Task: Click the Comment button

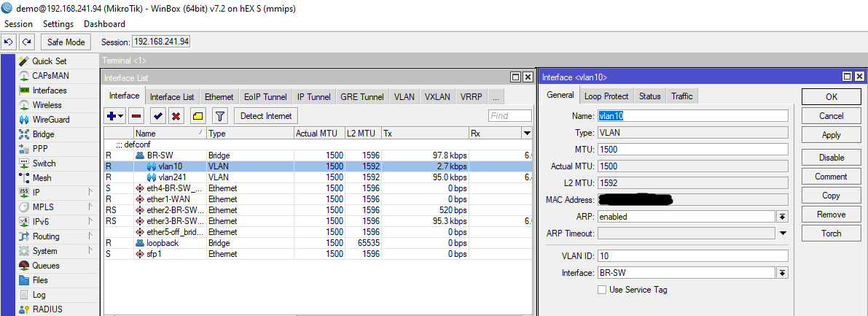Action: (x=832, y=177)
